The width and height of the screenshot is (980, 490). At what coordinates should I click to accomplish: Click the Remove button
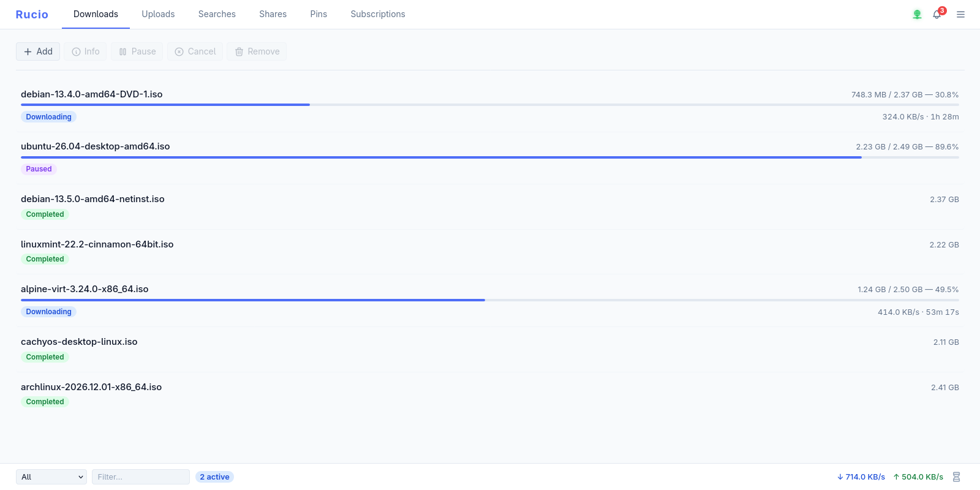pyautogui.click(x=257, y=51)
